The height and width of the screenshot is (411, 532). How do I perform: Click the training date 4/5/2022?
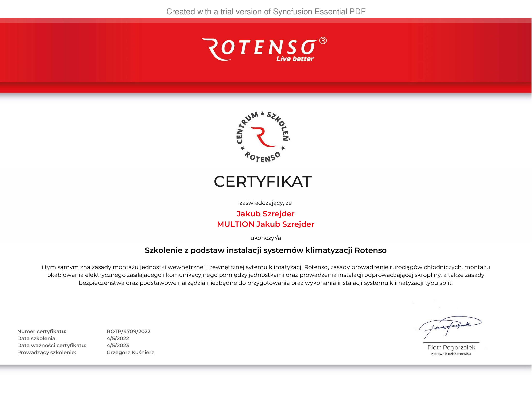tap(118, 338)
